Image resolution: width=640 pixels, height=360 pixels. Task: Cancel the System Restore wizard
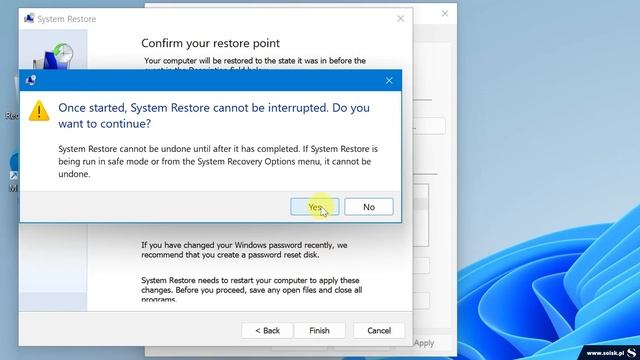pyautogui.click(x=379, y=331)
